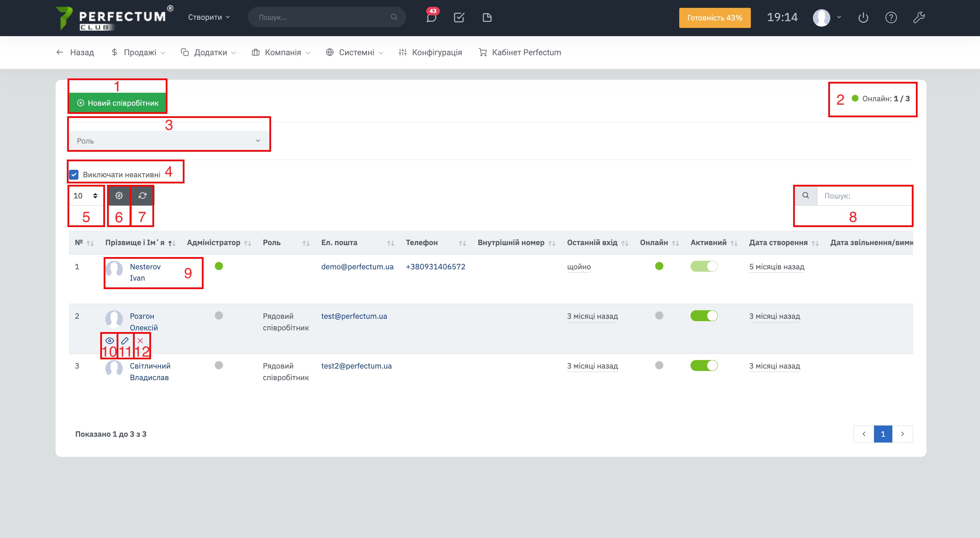Toggle active switch for Світличний Владислав
Screen dimensions: 980x538
click(x=704, y=365)
